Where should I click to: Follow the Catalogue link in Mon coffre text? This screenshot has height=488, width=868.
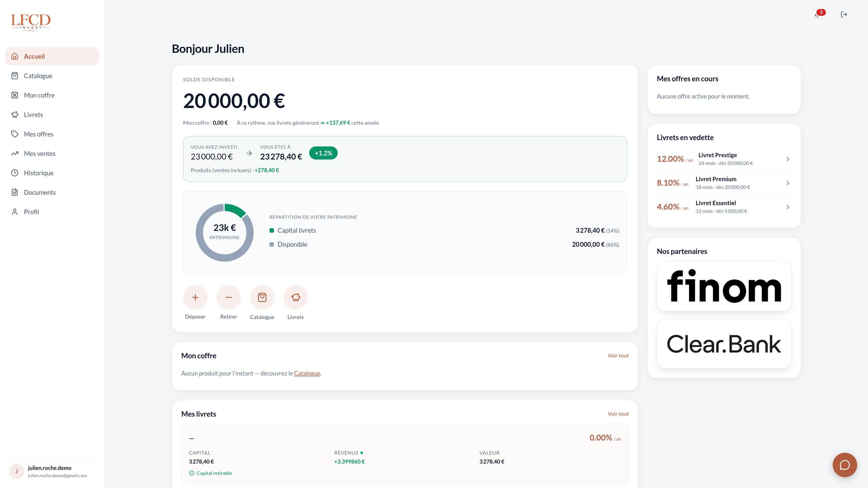[307, 373]
